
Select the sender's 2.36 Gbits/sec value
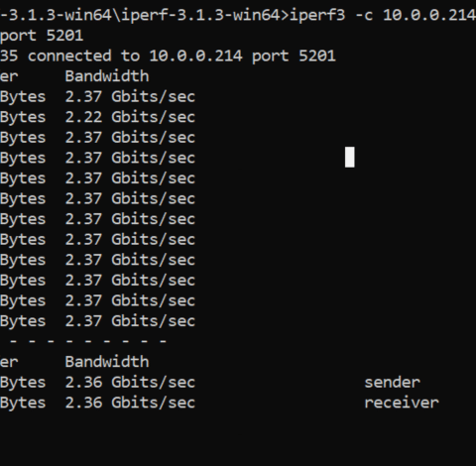pos(130,383)
